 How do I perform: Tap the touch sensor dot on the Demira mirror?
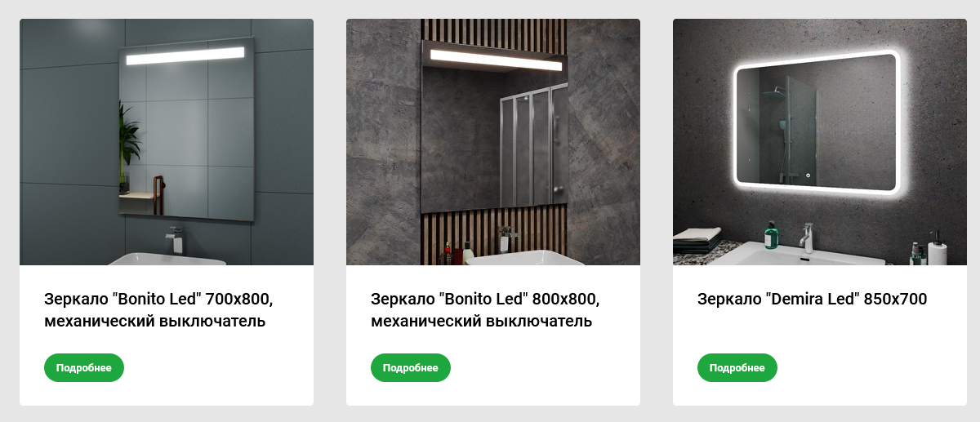[x=808, y=175]
